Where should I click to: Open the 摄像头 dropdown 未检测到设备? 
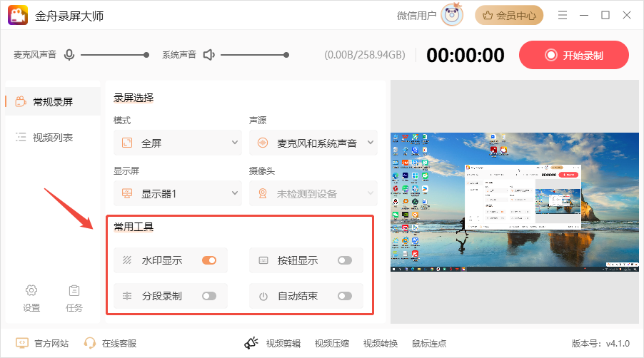313,193
